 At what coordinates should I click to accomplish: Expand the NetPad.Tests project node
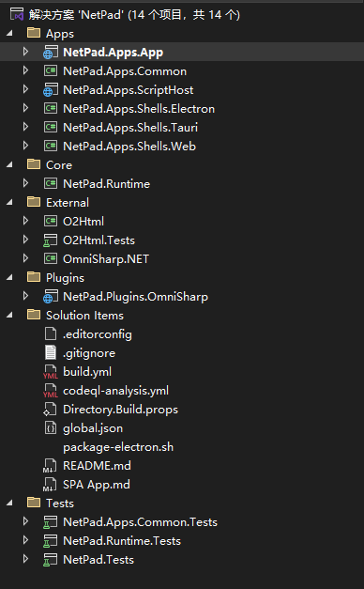click(25, 559)
